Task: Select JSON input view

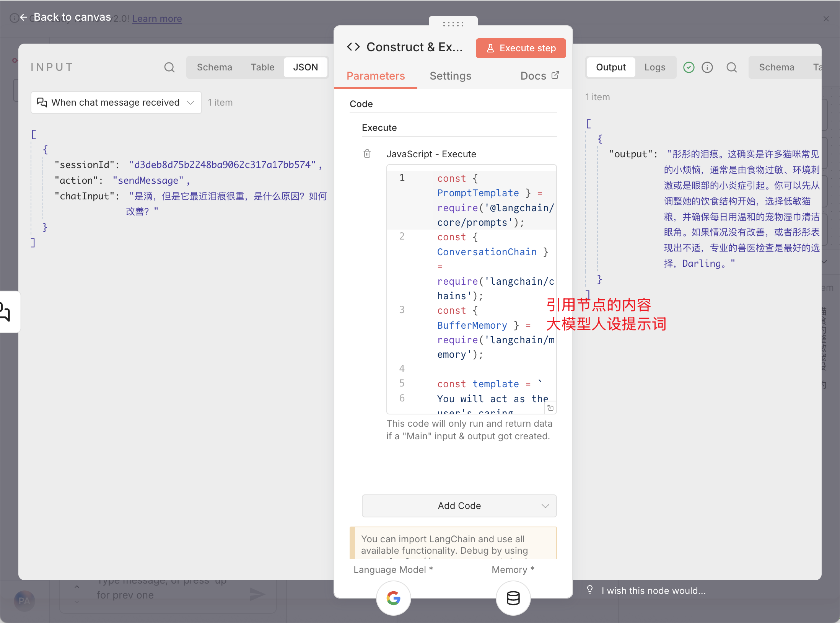Action: click(305, 67)
